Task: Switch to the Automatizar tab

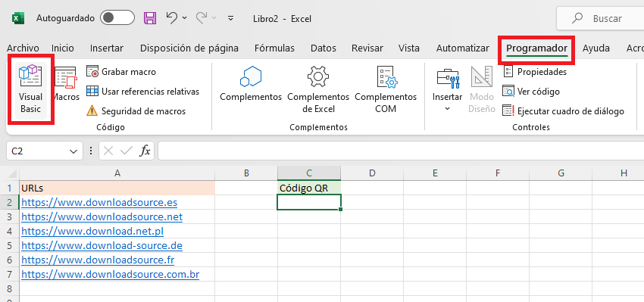Action: (462, 48)
